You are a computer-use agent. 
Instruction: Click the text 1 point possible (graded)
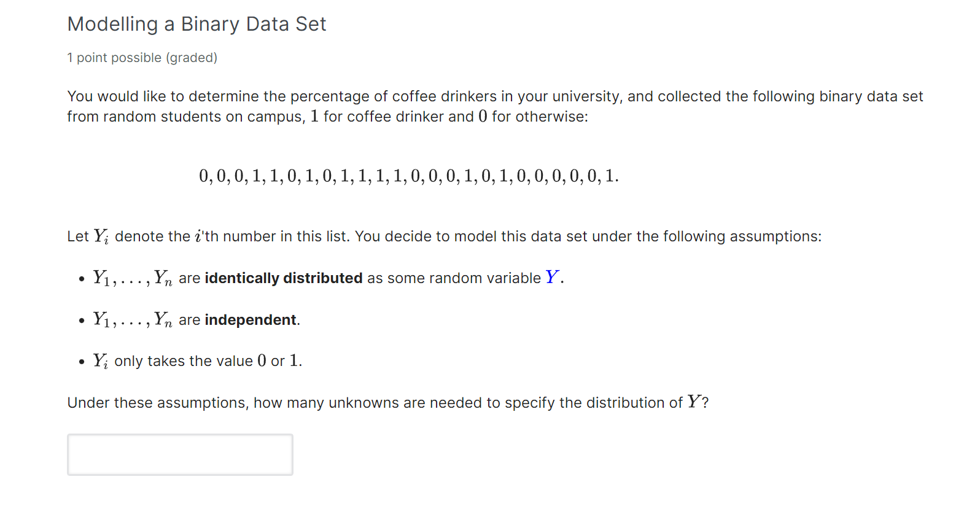coord(142,58)
